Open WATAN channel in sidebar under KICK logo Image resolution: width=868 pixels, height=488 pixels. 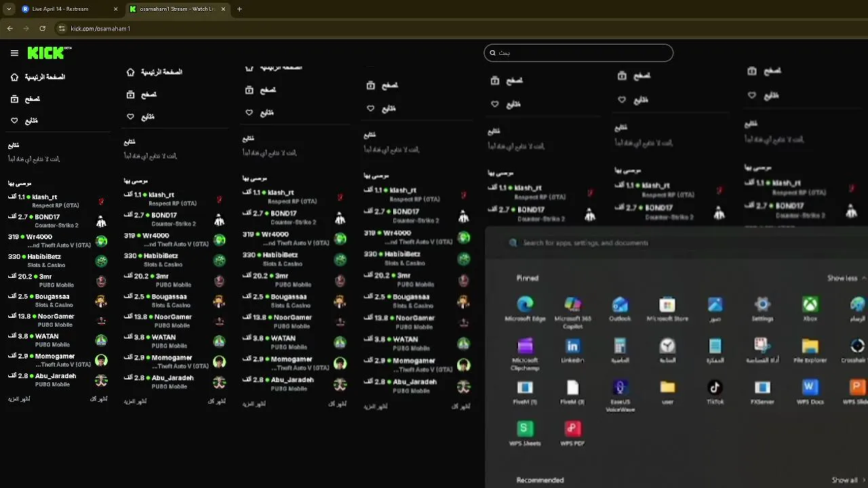point(58,340)
